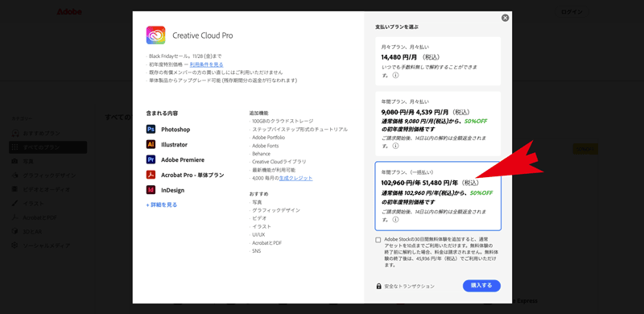This screenshot has height=314, width=644.
Task: Open 生成クレジット link
Action: pos(295,178)
